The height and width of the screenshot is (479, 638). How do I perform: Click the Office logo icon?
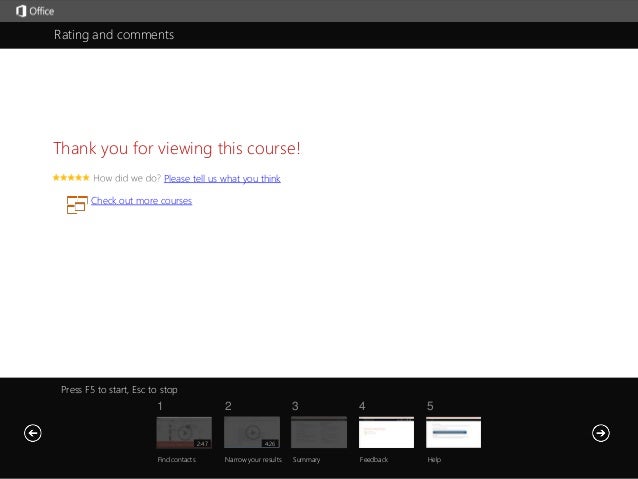pyautogui.click(x=21, y=11)
